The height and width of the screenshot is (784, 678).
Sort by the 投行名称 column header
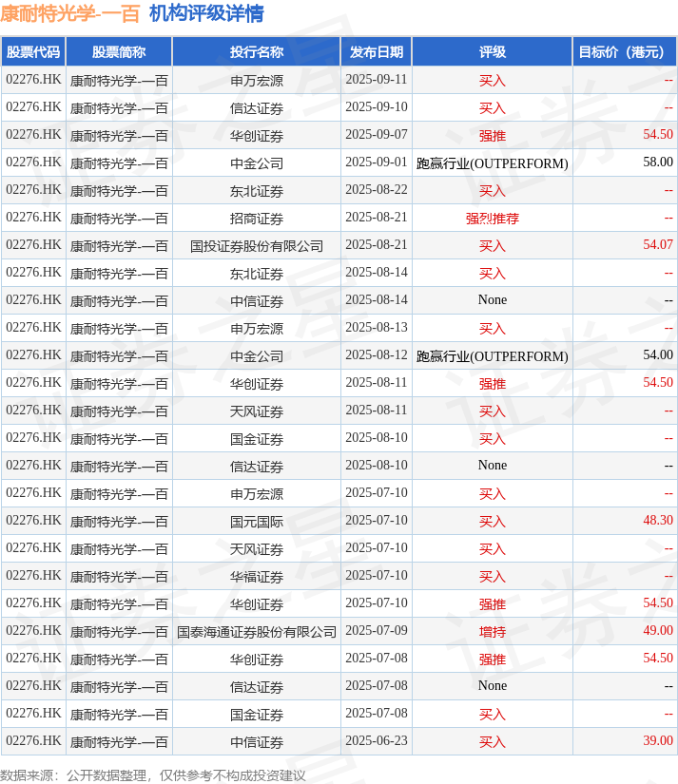coord(256,52)
